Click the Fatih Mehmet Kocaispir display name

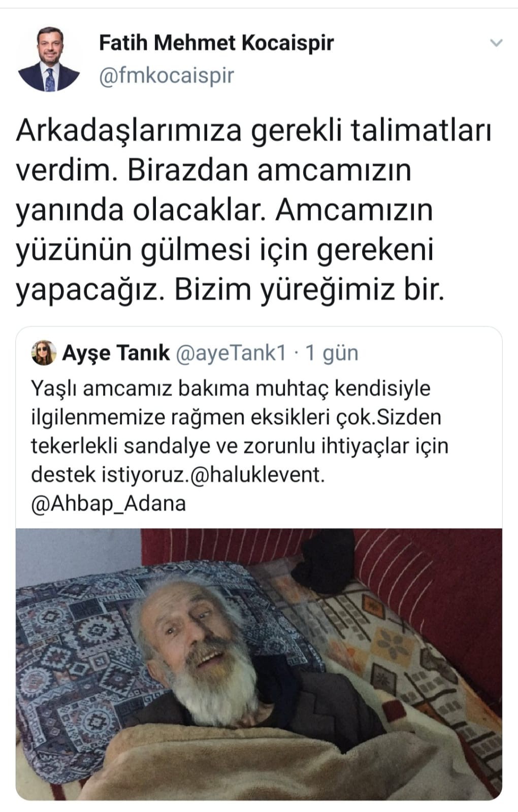pyautogui.click(x=216, y=43)
